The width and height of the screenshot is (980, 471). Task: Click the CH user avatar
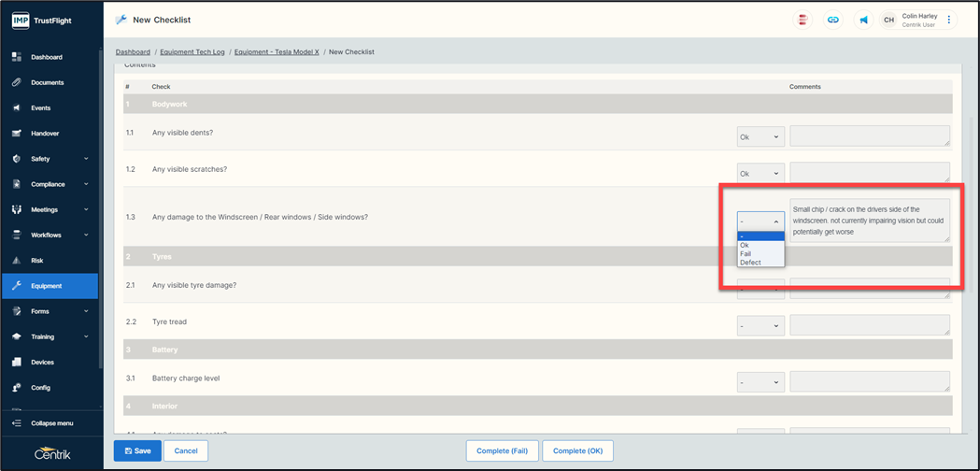point(888,20)
